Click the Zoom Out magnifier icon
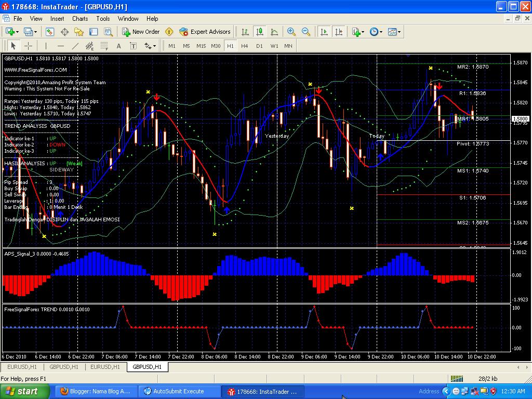This screenshot has width=532, height=399. (x=306, y=32)
